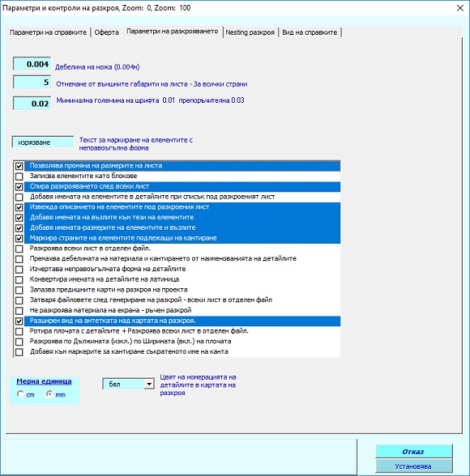Check Записва елементите като блокове
The height and width of the screenshot is (476, 470).
pyautogui.click(x=19, y=176)
